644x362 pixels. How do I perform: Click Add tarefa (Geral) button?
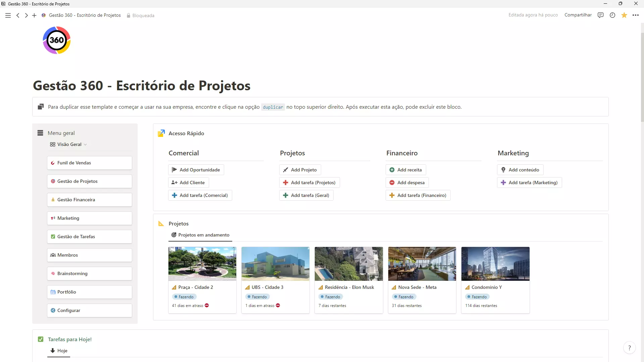click(x=306, y=195)
